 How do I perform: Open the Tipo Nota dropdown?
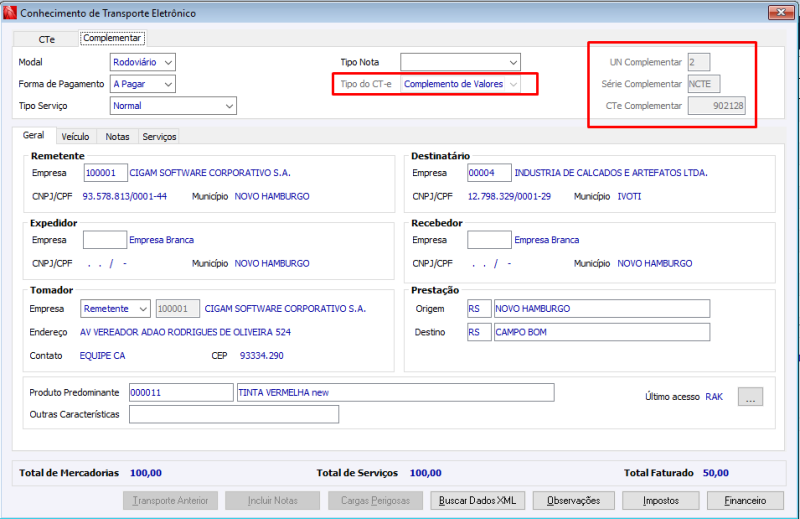pyautogui.click(x=460, y=62)
